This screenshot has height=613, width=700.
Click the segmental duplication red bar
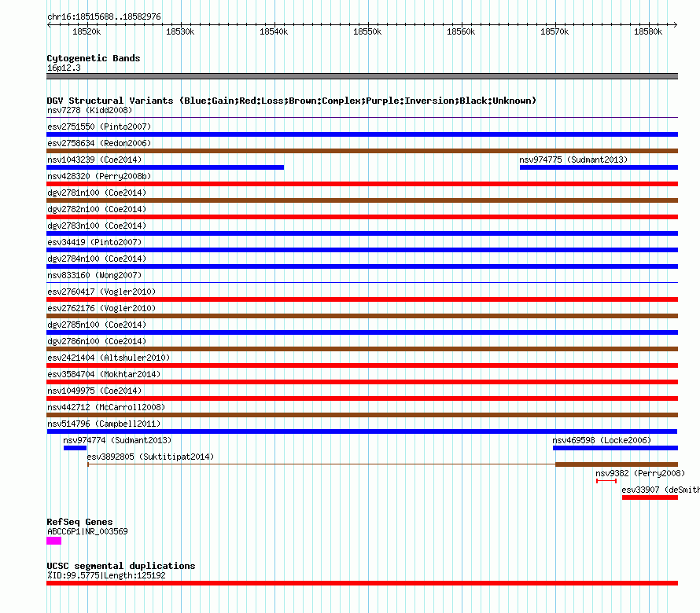click(x=362, y=583)
